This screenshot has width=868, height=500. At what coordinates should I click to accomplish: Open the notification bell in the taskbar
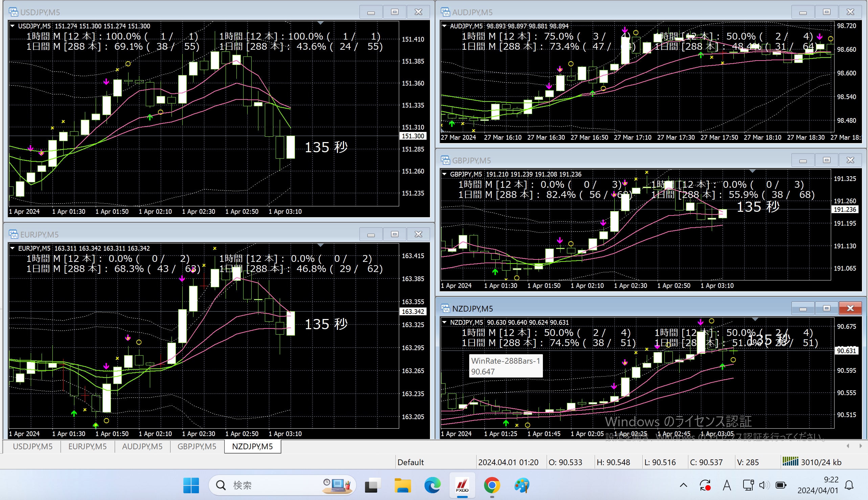click(849, 485)
